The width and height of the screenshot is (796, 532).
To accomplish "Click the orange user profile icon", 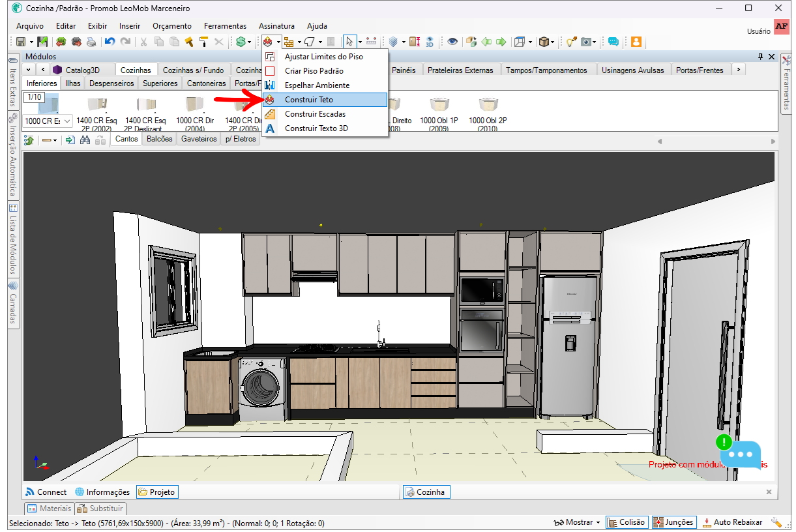I will (636, 42).
